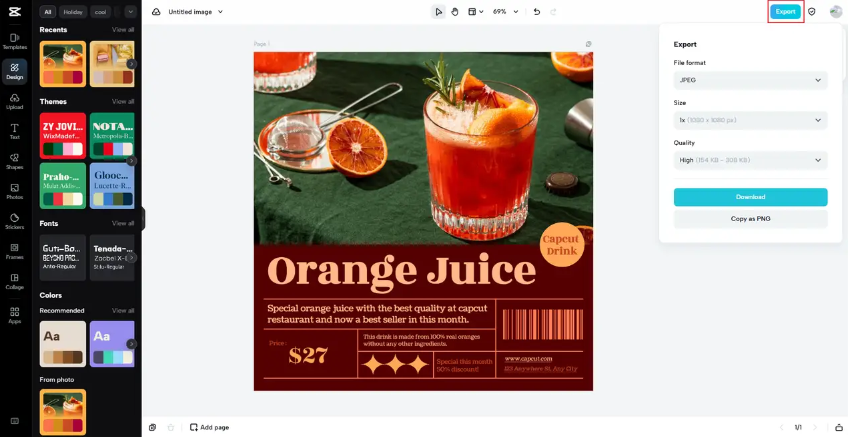
Task: Apply the first Recents orange drink palette
Action: pyautogui.click(x=63, y=64)
